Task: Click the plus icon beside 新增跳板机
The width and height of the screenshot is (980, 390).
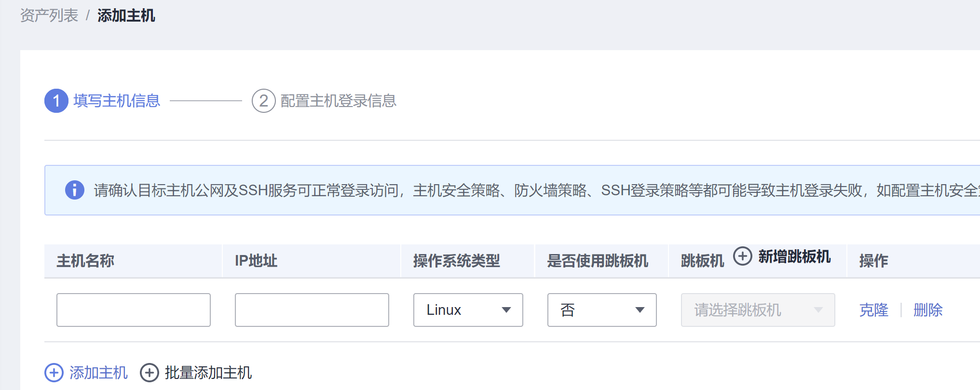Action: (743, 256)
